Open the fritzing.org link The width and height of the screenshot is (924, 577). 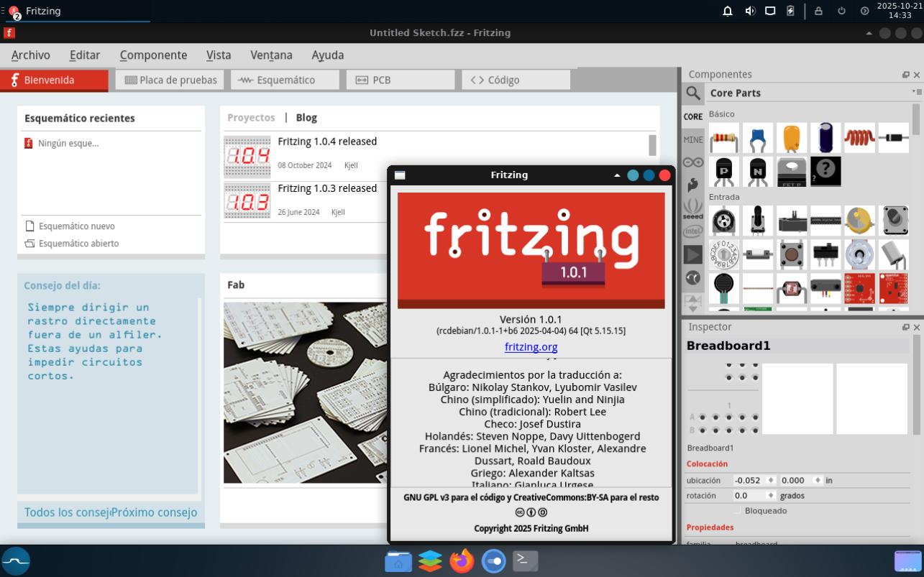(531, 346)
